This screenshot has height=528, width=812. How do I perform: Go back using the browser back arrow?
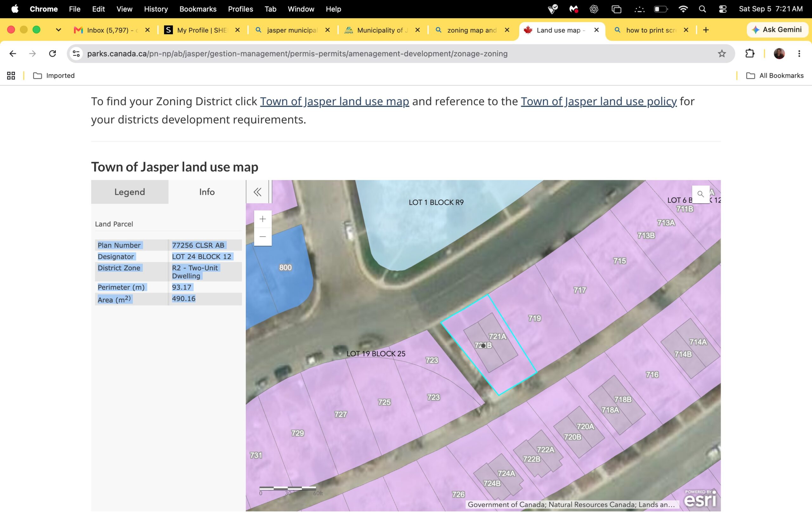pyautogui.click(x=13, y=54)
